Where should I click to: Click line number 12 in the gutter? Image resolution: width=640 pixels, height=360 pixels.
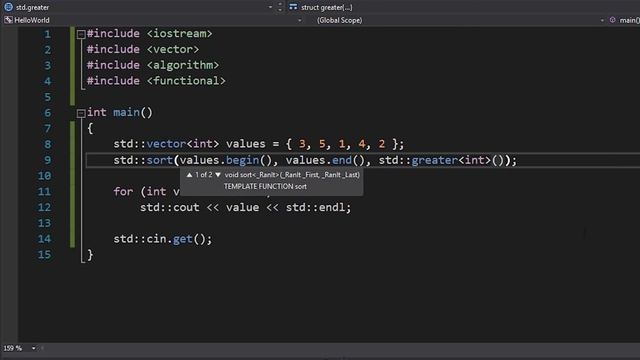click(x=44, y=207)
